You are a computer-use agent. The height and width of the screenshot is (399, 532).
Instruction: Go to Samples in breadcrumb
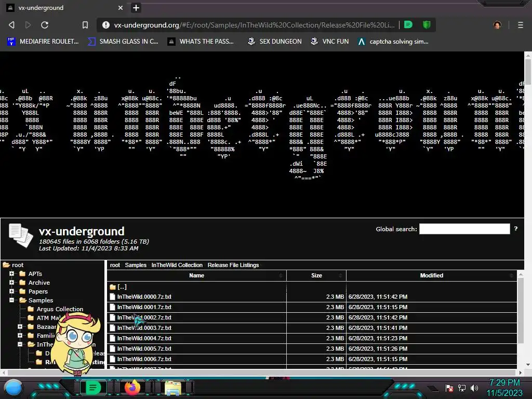136,265
